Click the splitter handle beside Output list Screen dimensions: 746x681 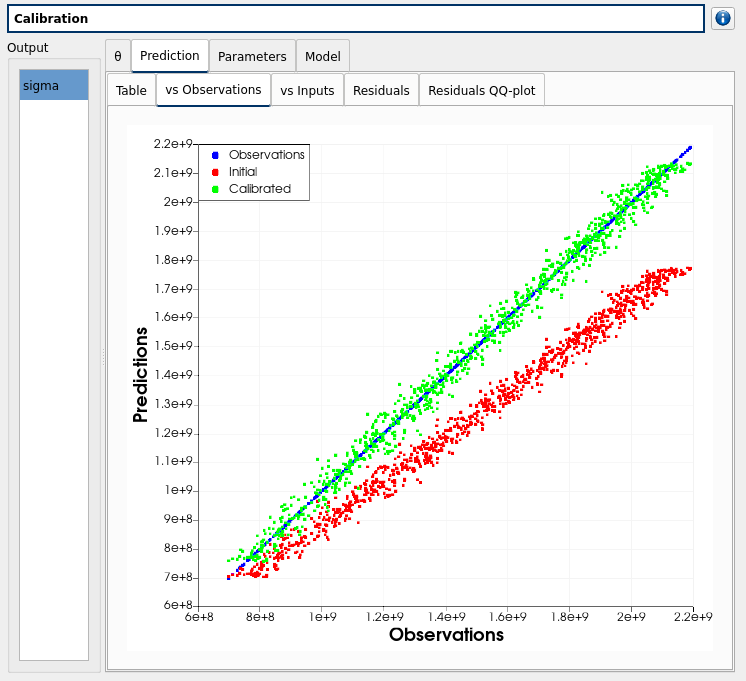103,358
